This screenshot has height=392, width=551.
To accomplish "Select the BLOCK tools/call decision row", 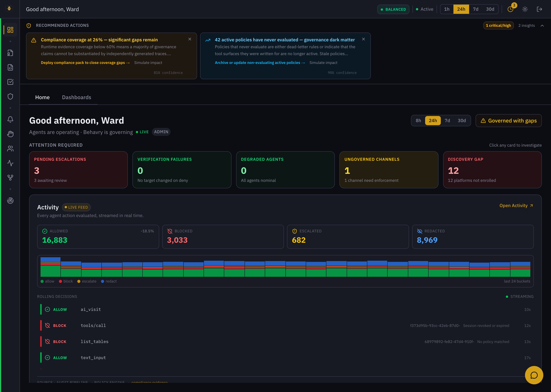I will coord(285,325).
